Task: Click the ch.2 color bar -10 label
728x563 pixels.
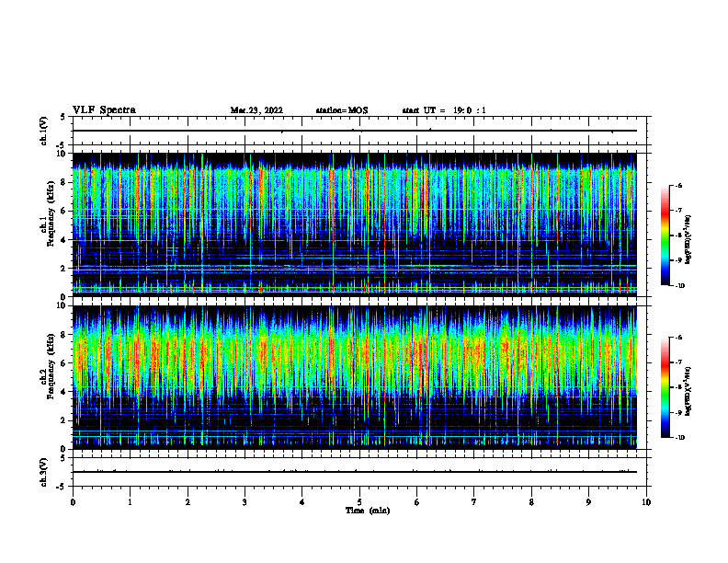Action: pyautogui.click(x=679, y=438)
